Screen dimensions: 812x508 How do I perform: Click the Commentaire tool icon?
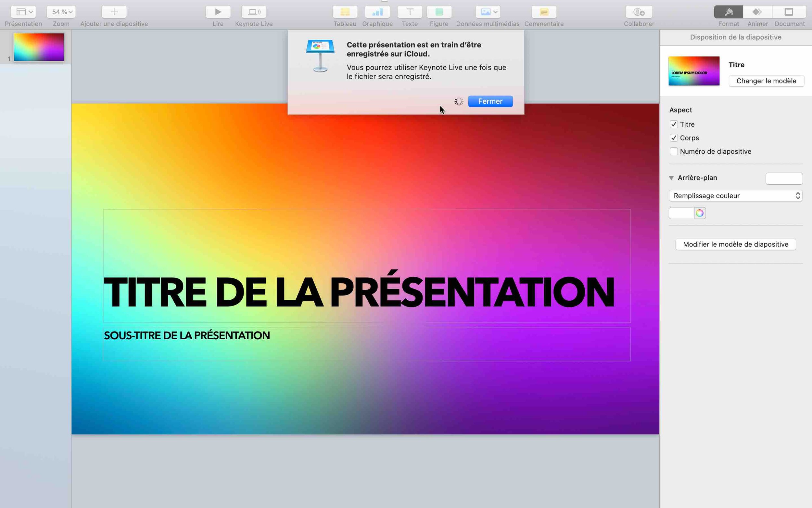[x=544, y=11]
